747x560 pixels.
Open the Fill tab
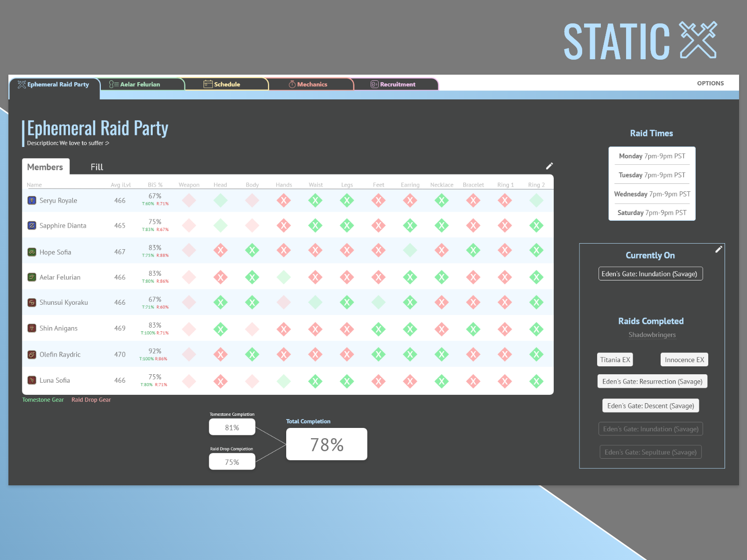coord(97,167)
